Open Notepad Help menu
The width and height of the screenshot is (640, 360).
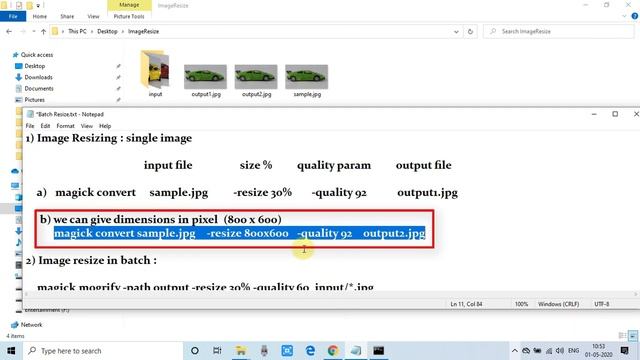pyautogui.click(x=105, y=126)
